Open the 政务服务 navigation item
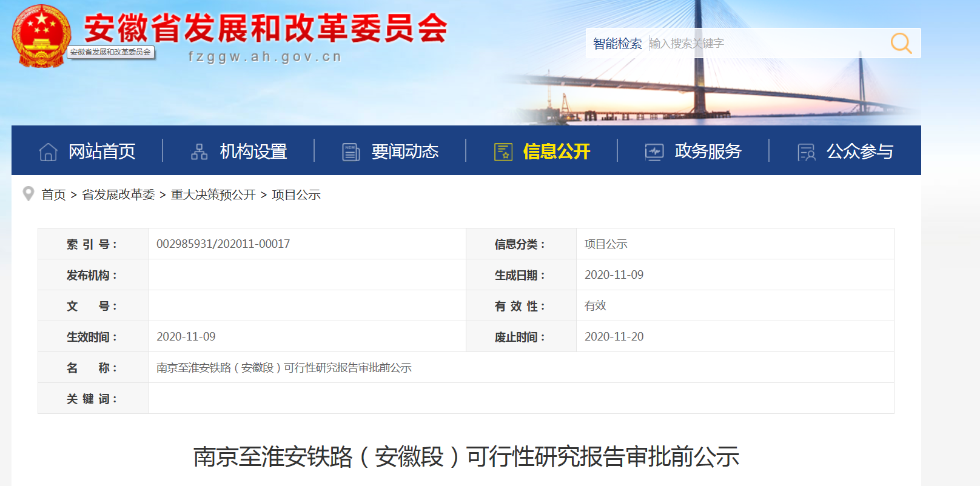Viewport: 980px width, 486px height. click(708, 151)
